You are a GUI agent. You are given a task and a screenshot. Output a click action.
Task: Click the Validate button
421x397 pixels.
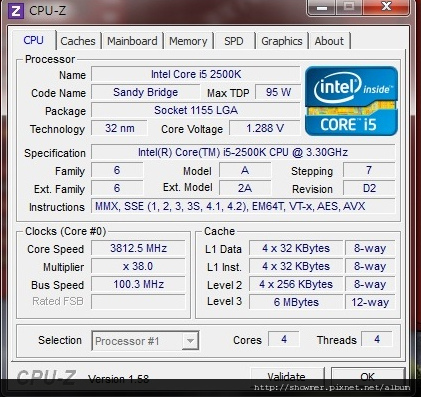[287, 376]
